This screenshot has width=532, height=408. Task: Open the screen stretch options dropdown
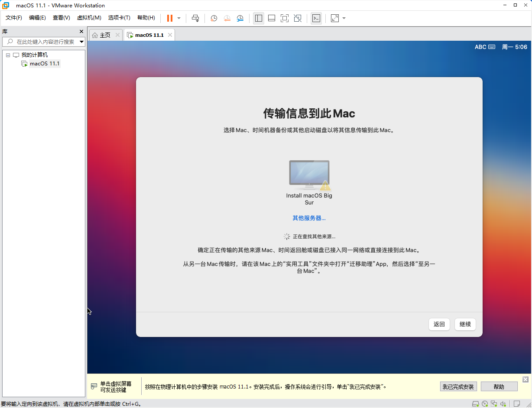tap(344, 18)
